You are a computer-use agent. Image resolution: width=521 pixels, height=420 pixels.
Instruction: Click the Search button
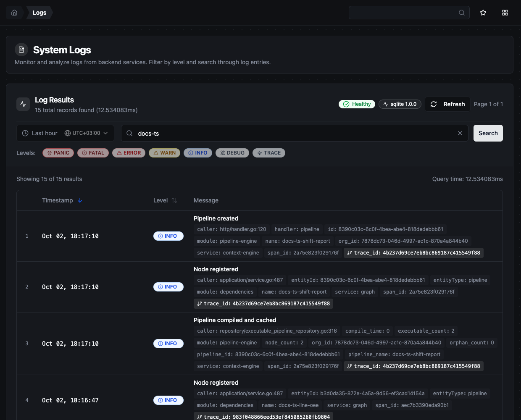pyautogui.click(x=488, y=133)
